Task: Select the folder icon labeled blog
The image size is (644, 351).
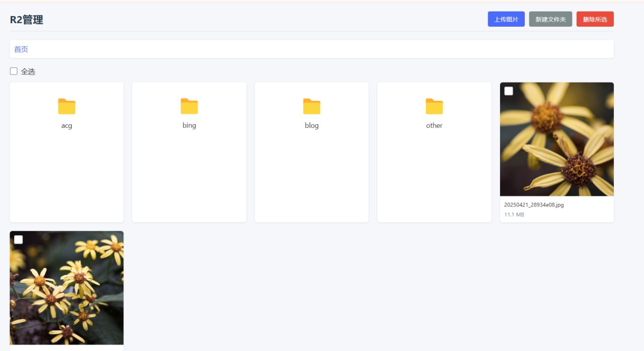Action: 311,106
